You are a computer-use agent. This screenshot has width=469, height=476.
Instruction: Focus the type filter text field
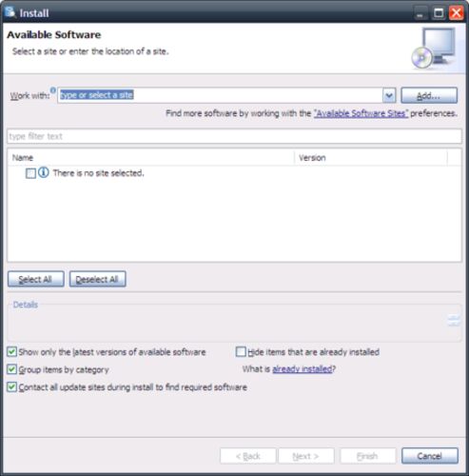coord(234,136)
